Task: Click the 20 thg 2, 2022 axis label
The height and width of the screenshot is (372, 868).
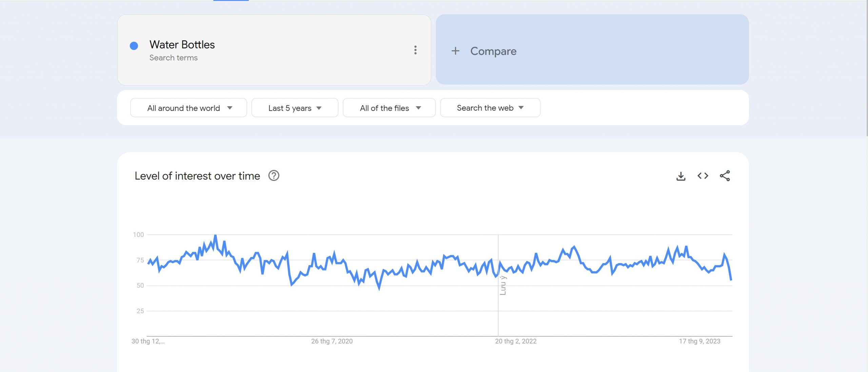Action: point(516,341)
